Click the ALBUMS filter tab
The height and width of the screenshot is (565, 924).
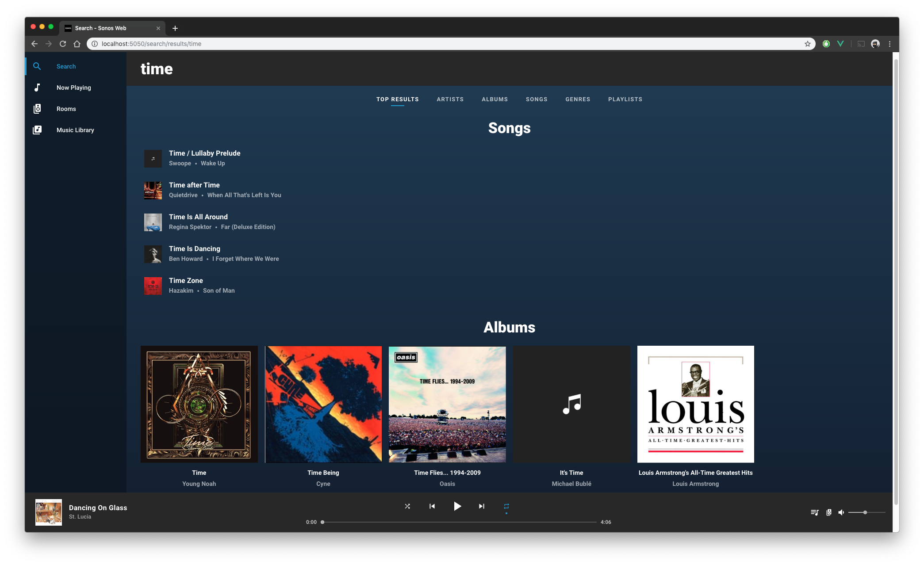[x=496, y=99]
